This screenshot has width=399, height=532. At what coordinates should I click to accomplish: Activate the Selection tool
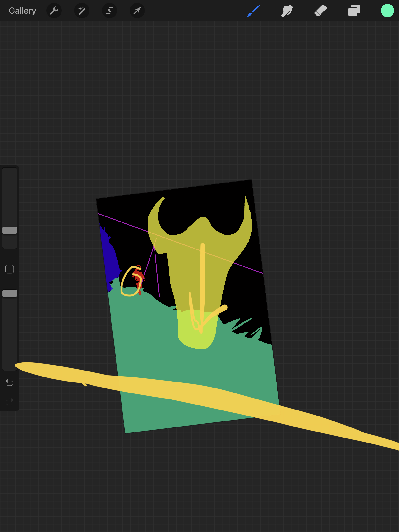109,11
